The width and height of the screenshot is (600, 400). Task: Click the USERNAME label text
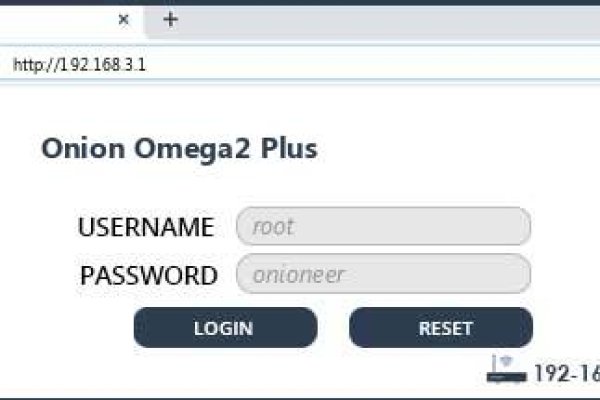click(x=146, y=227)
